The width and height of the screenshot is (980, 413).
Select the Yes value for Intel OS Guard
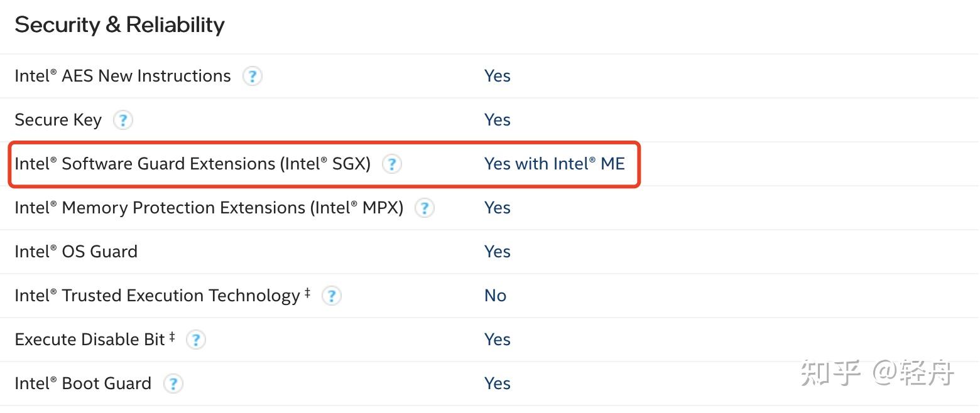[497, 251]
